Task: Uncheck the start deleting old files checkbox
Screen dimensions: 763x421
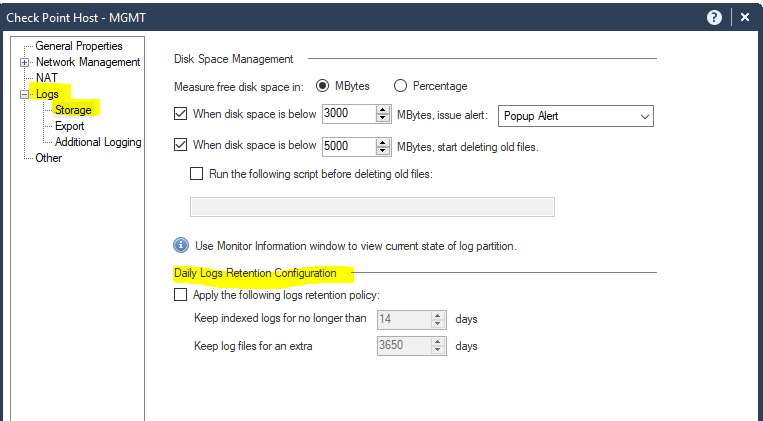Action: click(x=181, y=145)
